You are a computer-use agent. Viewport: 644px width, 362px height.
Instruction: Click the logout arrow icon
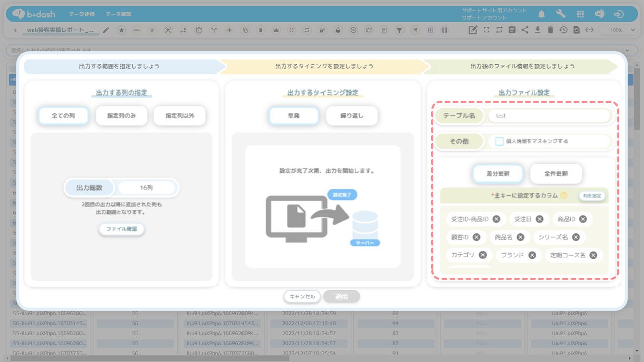[x=619, y=14]
